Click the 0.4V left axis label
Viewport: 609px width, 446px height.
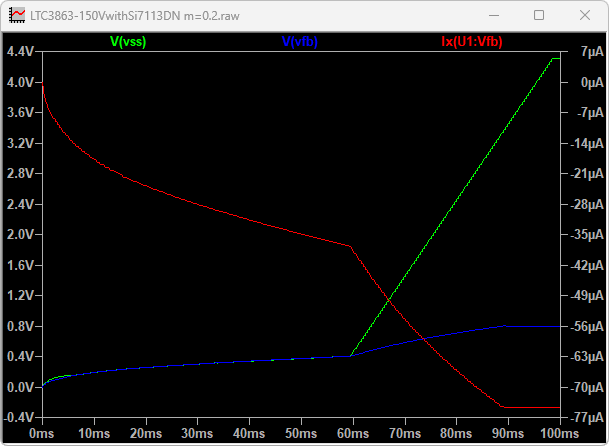click(x=21, y=357)
